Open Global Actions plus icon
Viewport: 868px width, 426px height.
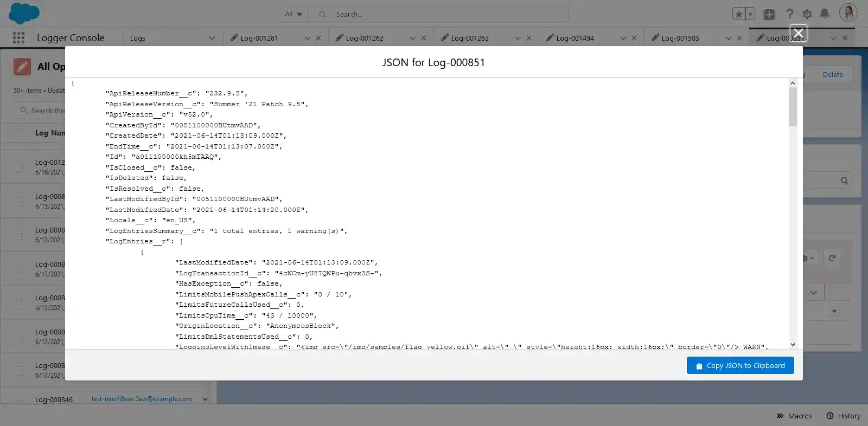[x=769, y=15]
